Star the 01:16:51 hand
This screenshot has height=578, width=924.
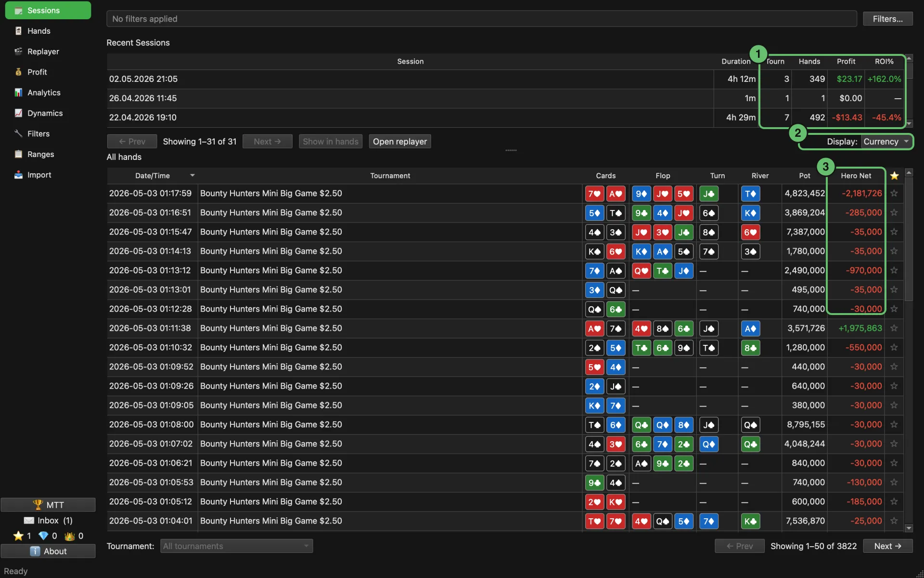click(894, 212)
